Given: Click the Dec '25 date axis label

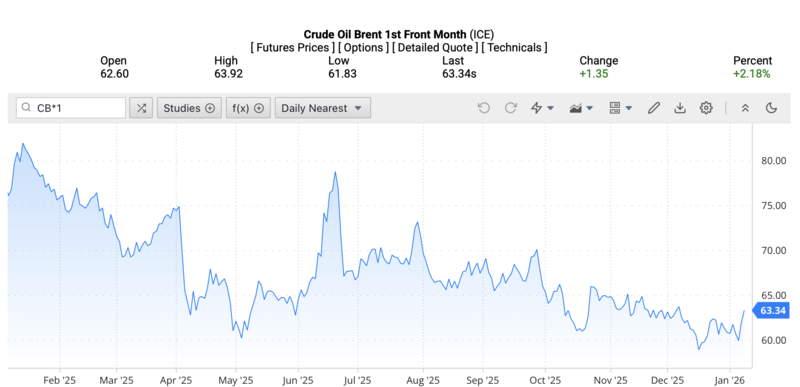Looking at the screenshot, I should point(667,380).
